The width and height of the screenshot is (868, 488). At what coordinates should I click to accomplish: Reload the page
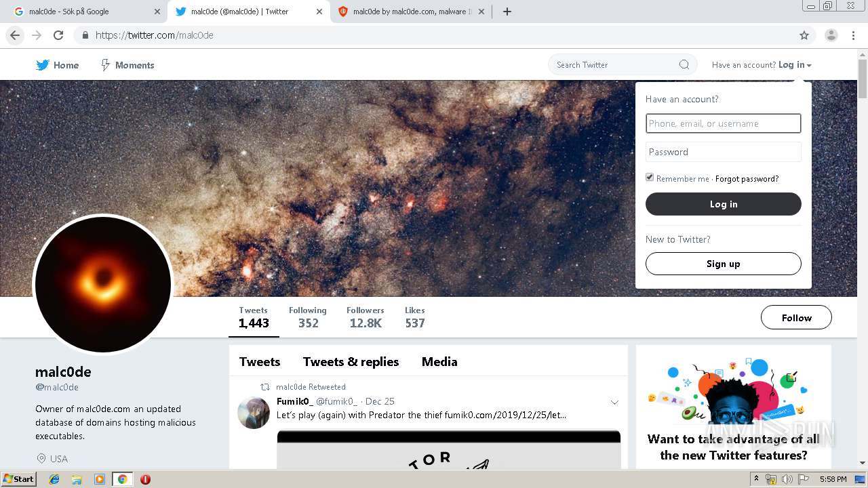(58, 35)
